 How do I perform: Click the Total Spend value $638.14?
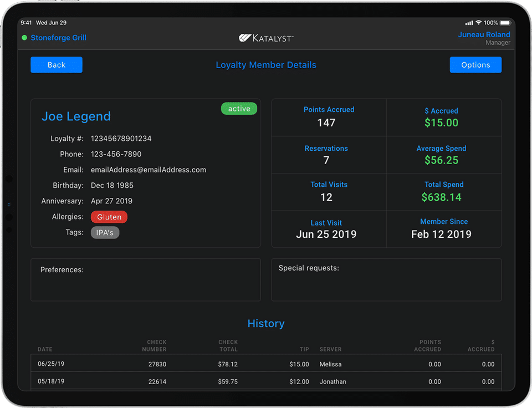[442, 197]
